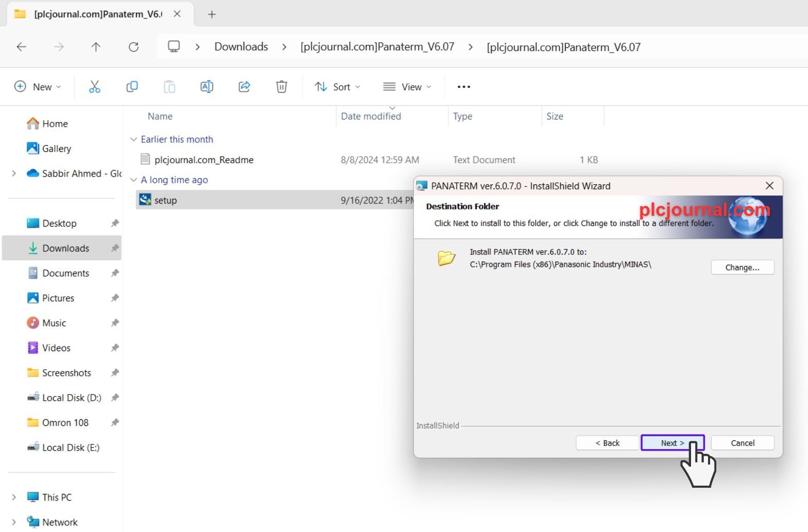Viewport: 808px width, 532px height.
Task: Open a new tab with plus button
Action: 211,14
